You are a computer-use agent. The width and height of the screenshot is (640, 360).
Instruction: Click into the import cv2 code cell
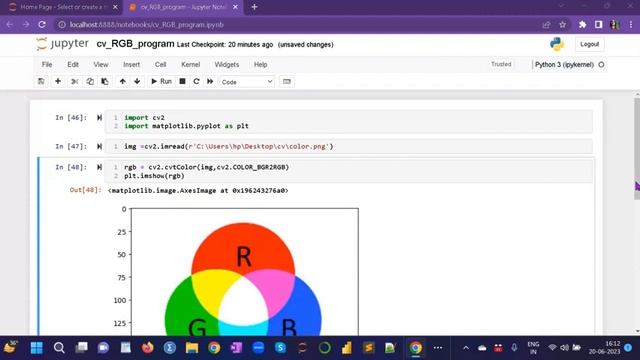348,122
